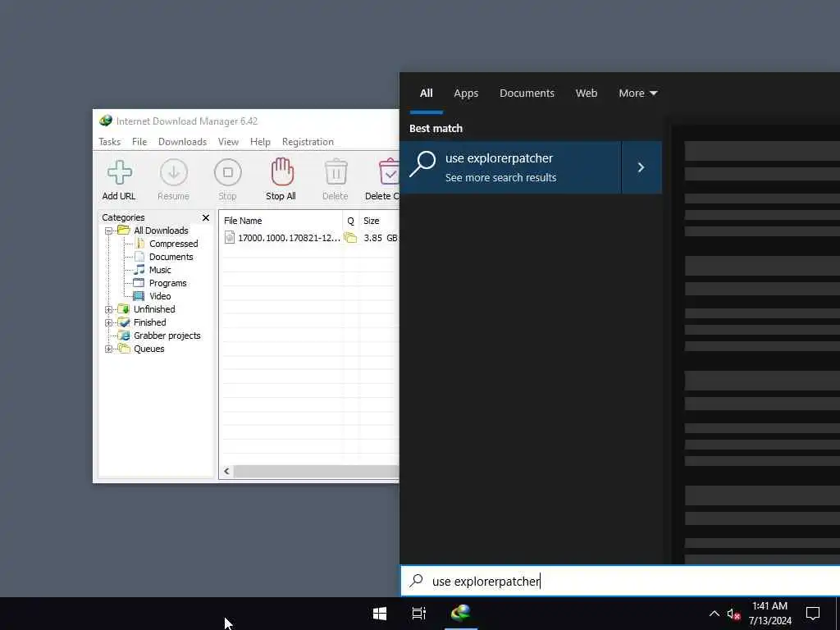Viewport: 840px width, 630px height.
Task: Open the notification center icon
Action: 813,614
